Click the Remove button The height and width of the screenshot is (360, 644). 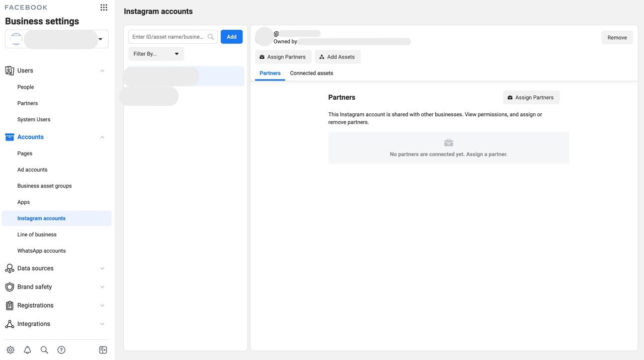(x=617, y=38)
